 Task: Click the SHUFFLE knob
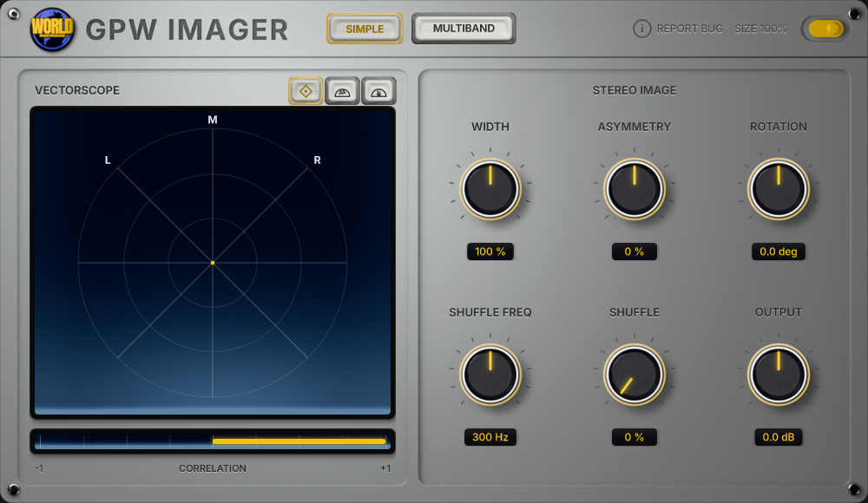pos(635,375)
